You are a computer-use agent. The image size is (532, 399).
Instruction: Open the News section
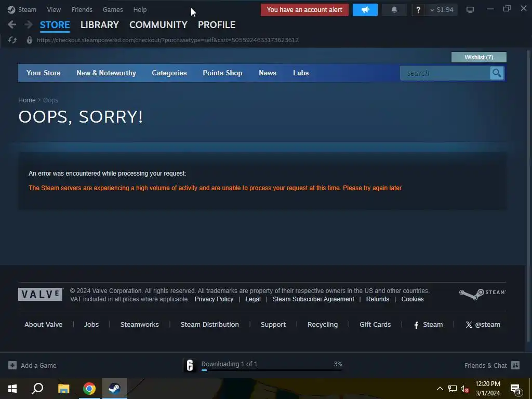(268, 73)
